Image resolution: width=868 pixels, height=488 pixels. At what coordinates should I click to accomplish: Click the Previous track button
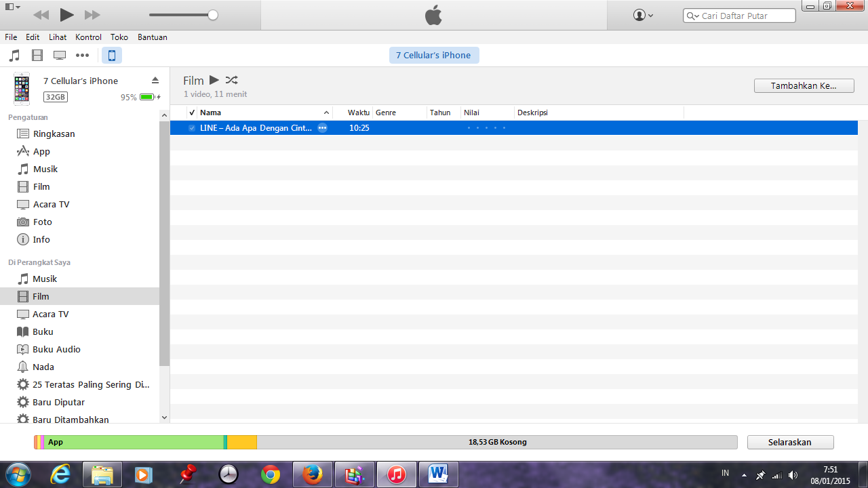point(41,15)
